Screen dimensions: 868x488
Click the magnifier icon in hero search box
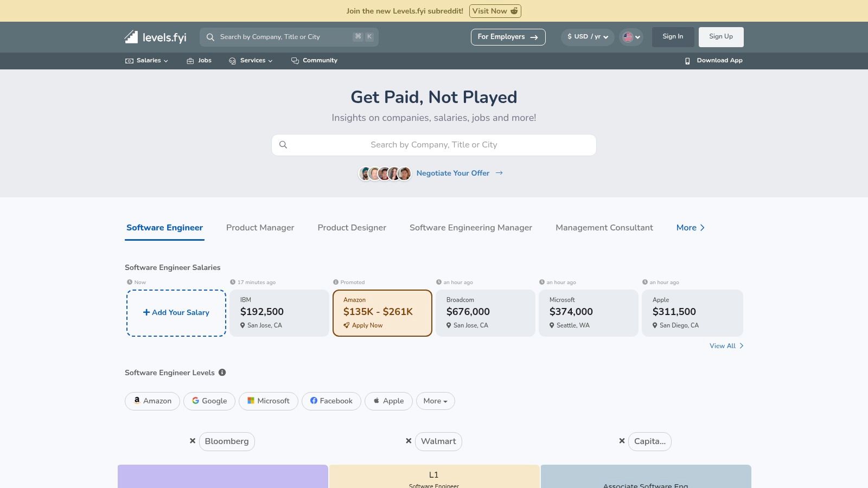click(283, 145)
